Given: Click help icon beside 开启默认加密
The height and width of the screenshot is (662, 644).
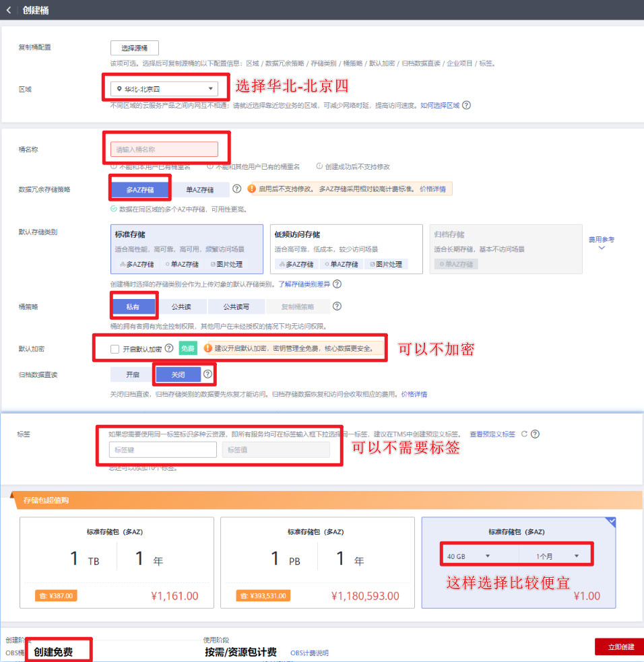Looking at the screenshot, I should pos(169,348).
